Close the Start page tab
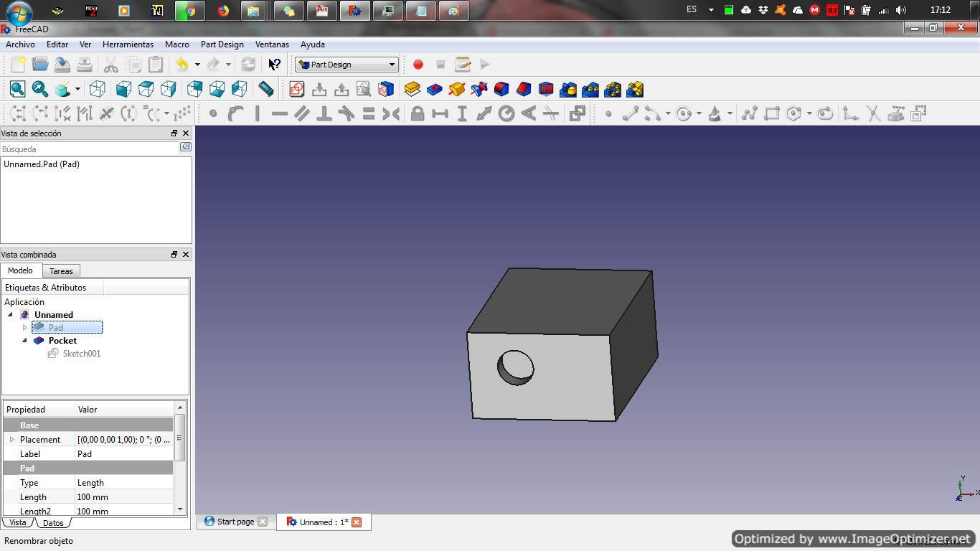The width and height of the screenshot is (980, 551). (262, 522)
